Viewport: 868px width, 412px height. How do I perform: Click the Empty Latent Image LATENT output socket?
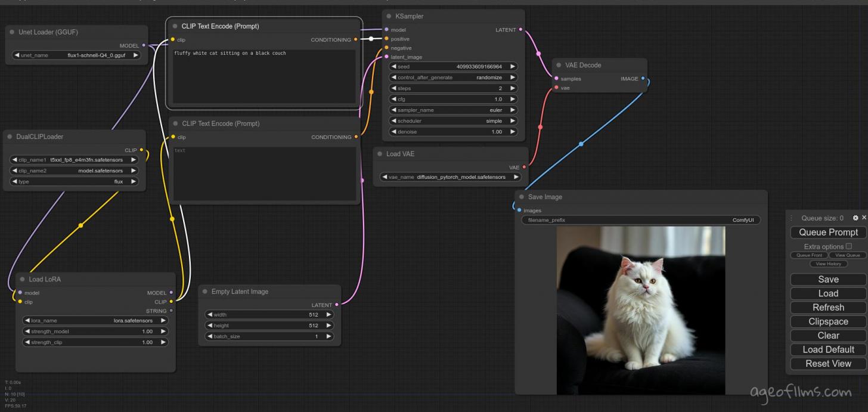[337, 305]
